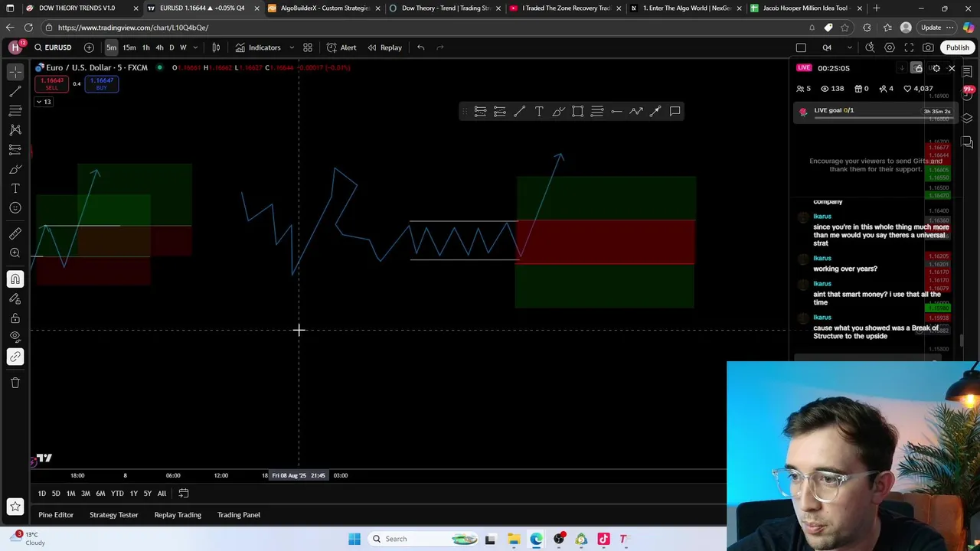Screen dimensions: 980x551
Task: Switch to the 1h timeframe
Action: tap(145, 47)
